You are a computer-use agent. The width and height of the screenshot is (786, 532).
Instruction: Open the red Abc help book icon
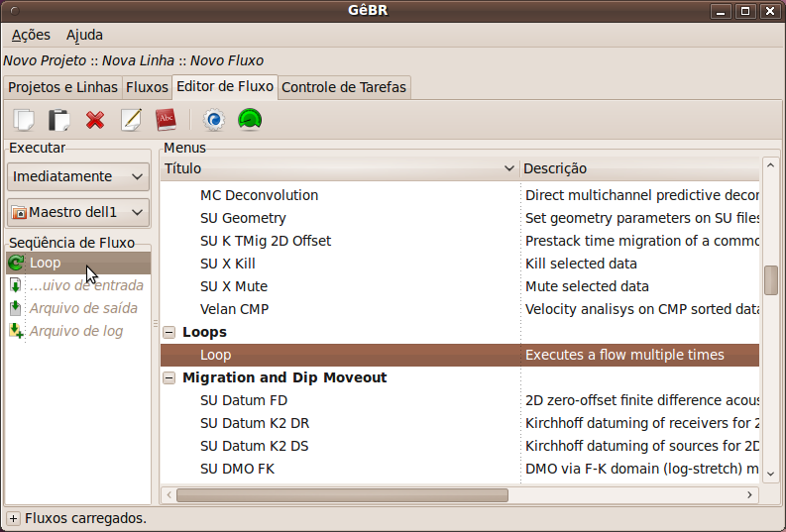click(x=167, y=120)
